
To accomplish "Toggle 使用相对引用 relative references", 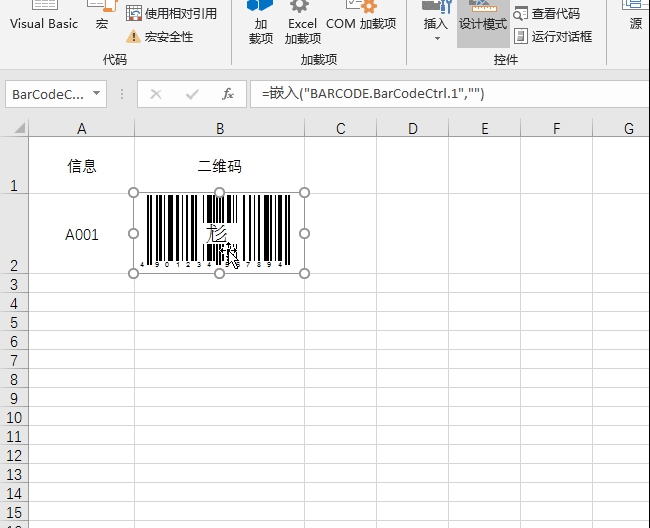I will point(171,13).
